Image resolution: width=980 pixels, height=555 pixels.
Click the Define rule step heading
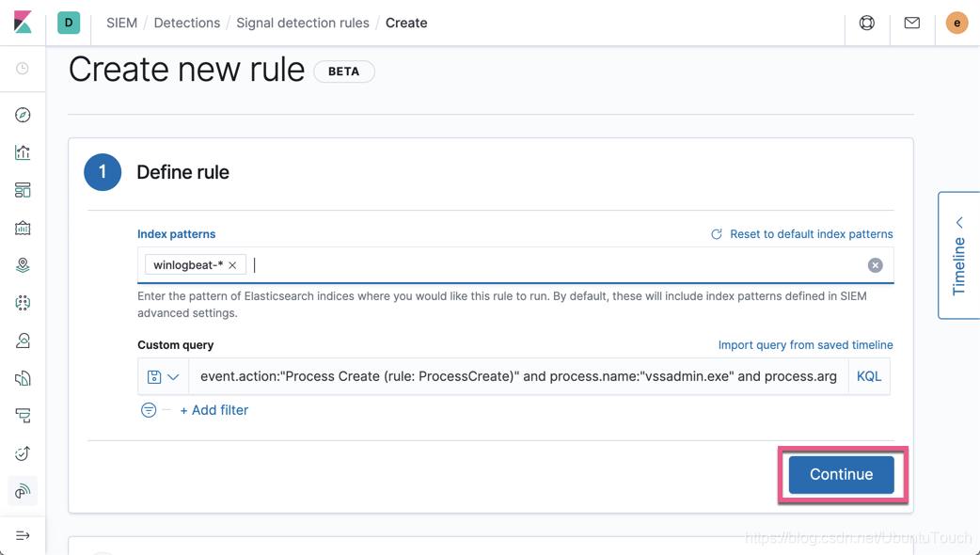182,172
